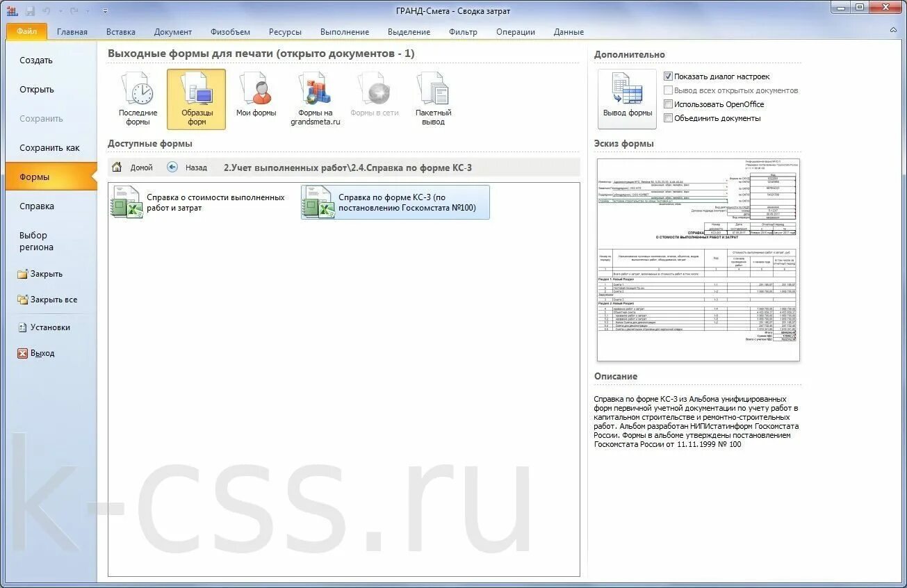Switch to the Выделение tab
The image size is (907, 588).
tap(409, 32)
